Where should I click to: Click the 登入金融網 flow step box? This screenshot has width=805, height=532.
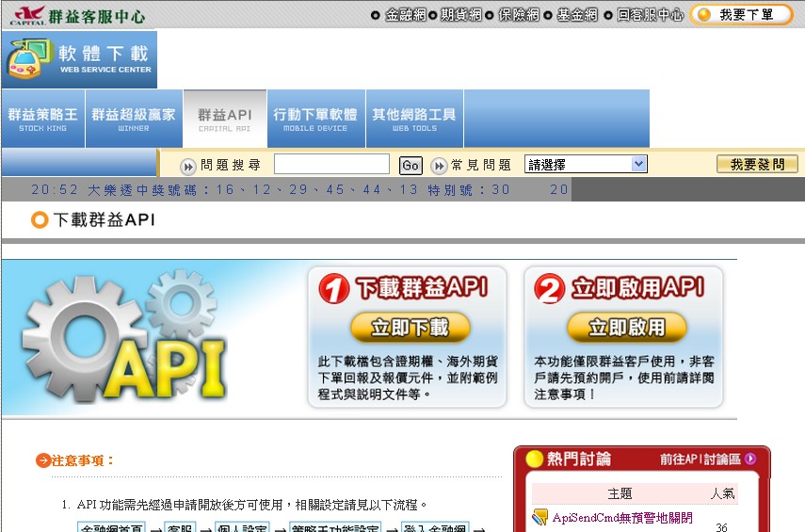point(435,527)
